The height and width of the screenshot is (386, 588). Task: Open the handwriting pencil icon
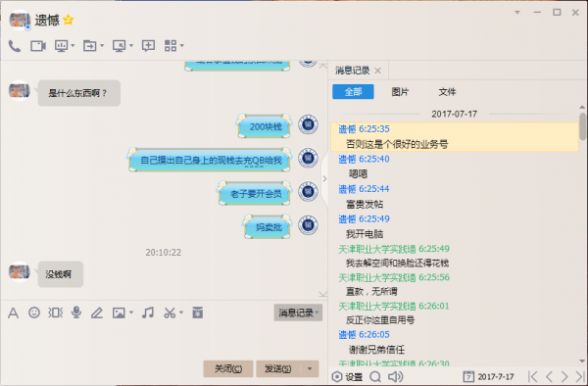(97, 313)
